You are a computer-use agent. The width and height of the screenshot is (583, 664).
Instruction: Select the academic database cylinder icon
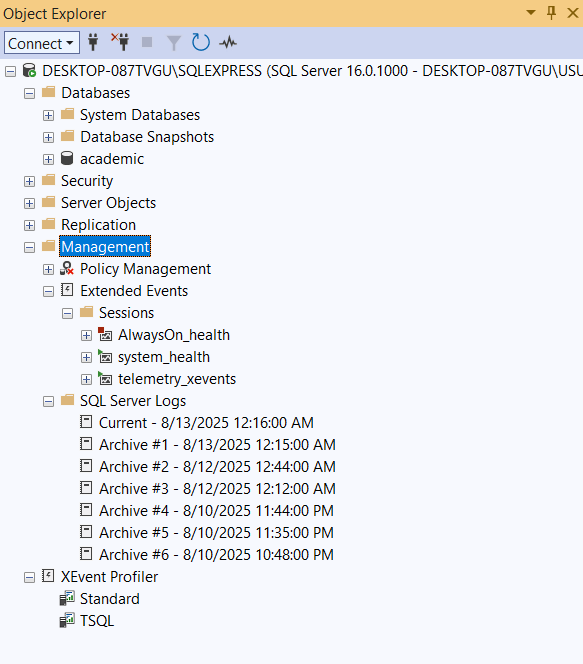click(67, 158)
